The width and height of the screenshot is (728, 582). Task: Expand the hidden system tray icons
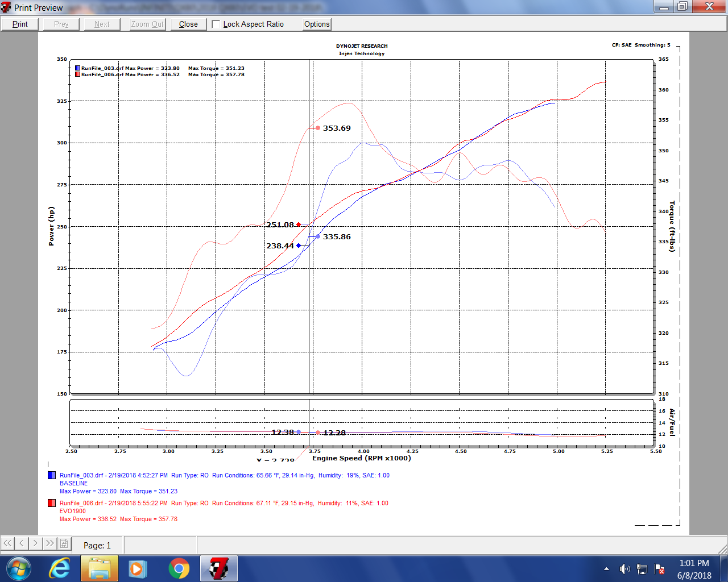(607, 568)
